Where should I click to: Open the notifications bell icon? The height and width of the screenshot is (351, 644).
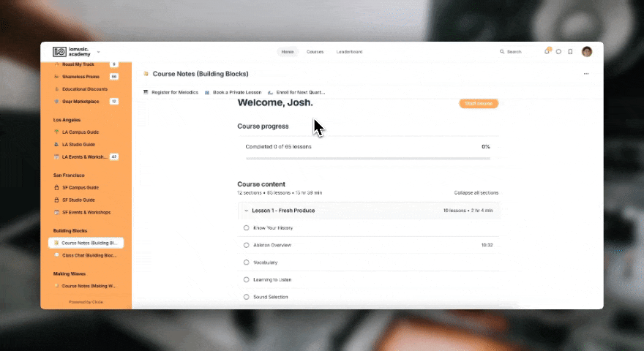point(547,52)
